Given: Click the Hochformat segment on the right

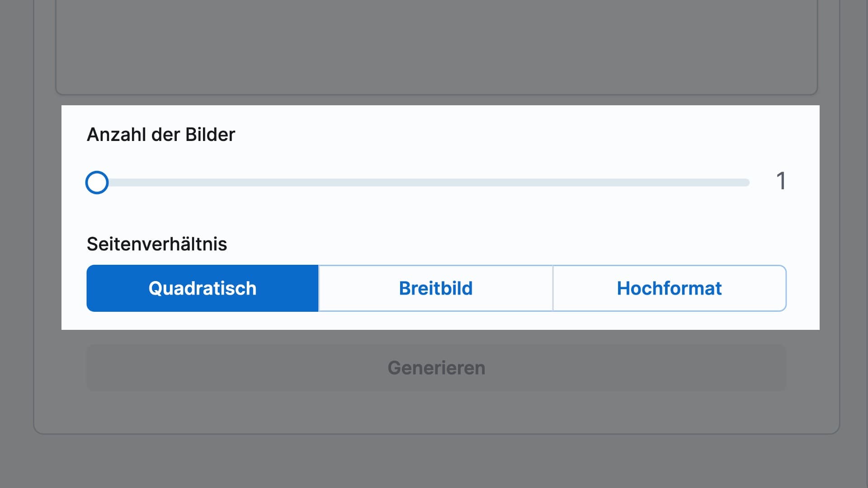Looking at the screenshot, I should coord(670,288).
